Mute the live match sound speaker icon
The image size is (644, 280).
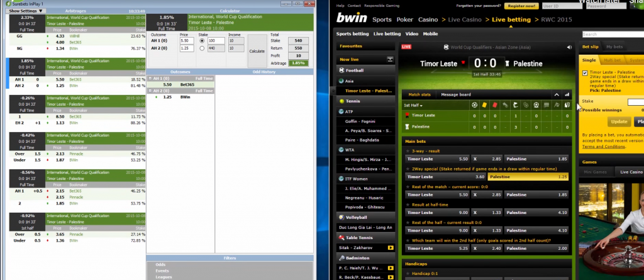click(569, 47)
